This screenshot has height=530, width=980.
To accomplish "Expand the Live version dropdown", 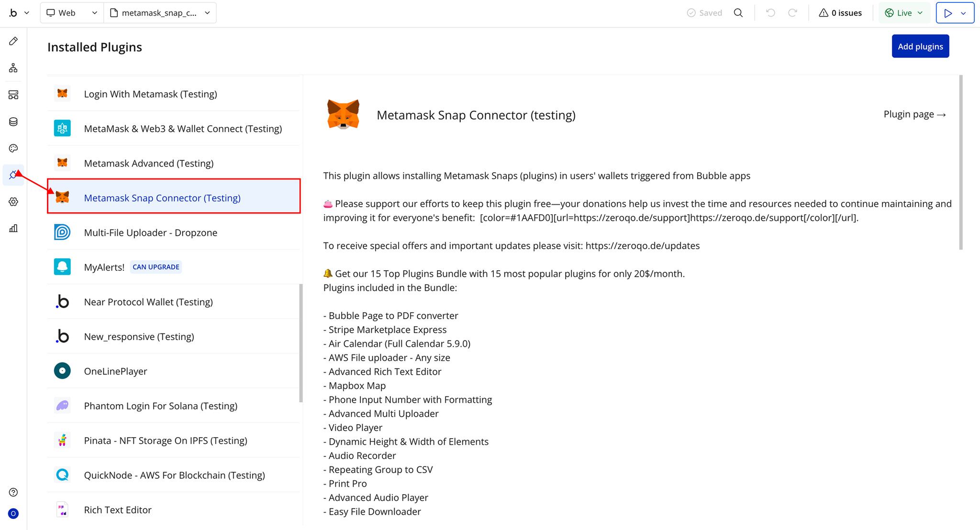I will 904,13.
